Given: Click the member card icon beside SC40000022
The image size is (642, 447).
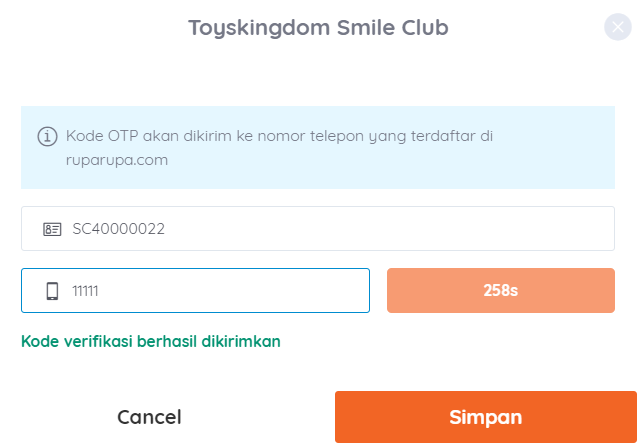Looking at the screenshot, I should coord(52,229).
